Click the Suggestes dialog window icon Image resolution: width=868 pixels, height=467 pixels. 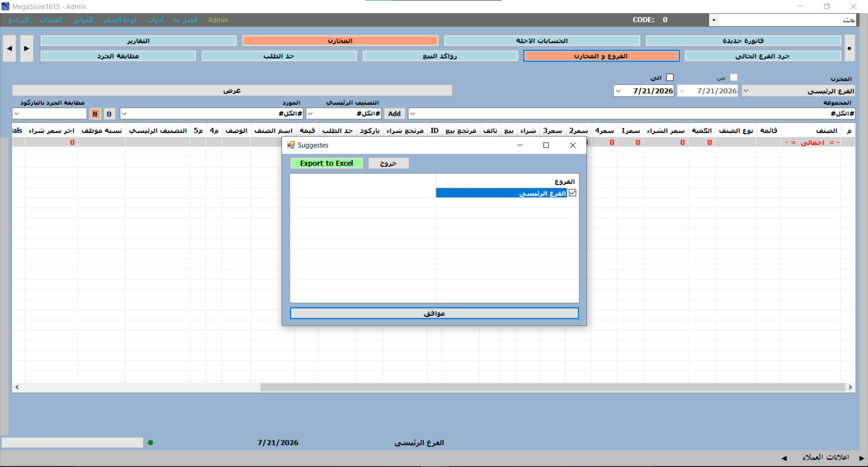(291, 145)
